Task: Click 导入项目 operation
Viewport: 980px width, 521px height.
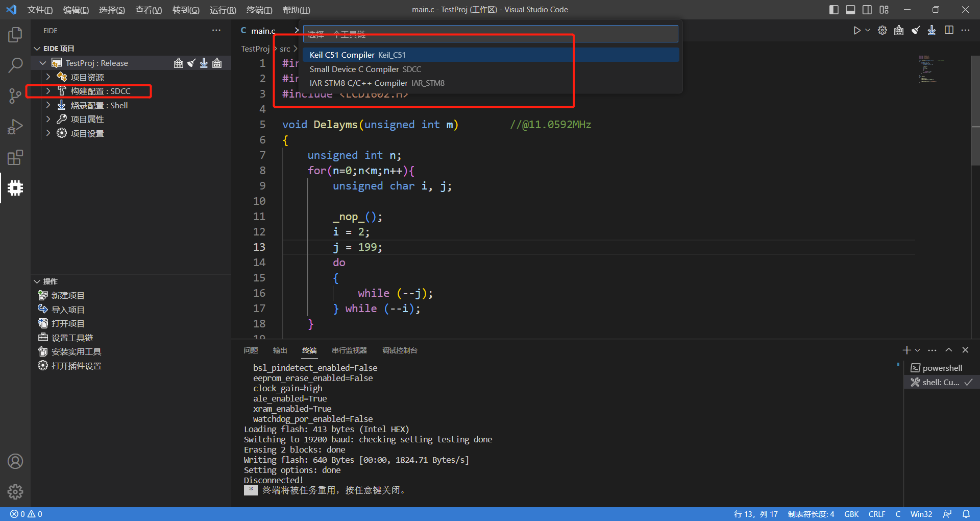Action: 68,310
